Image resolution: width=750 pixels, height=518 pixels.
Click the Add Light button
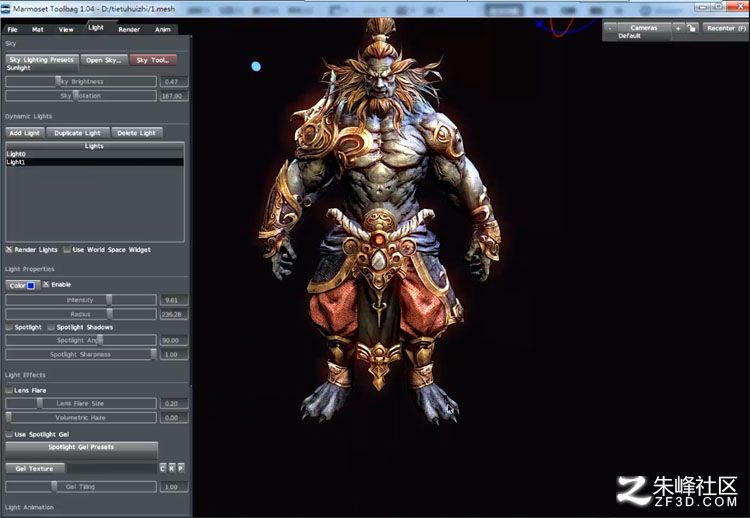tap(25, 133)
